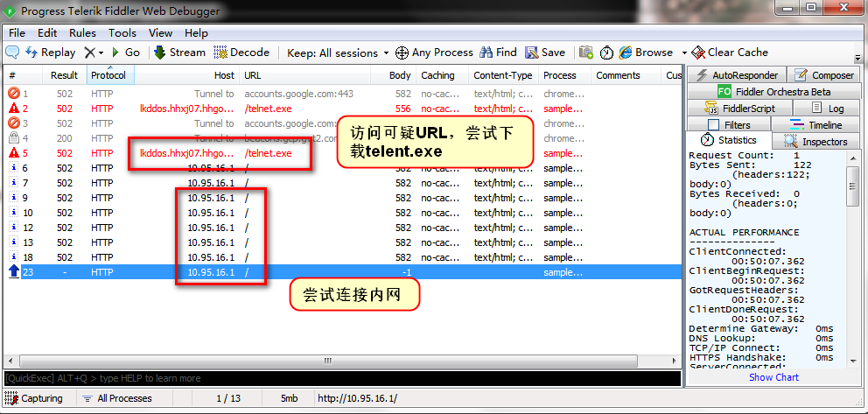Sort by Result column header
The height and width of the screenshot is (414, 868).
64,75
